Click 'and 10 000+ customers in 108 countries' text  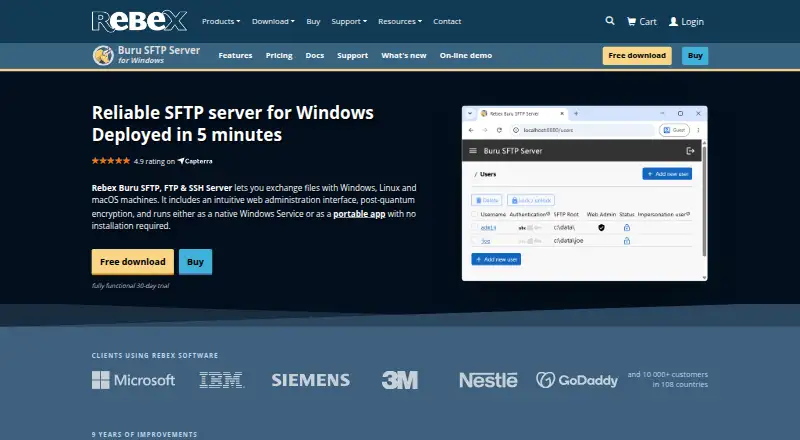point(668,379)
